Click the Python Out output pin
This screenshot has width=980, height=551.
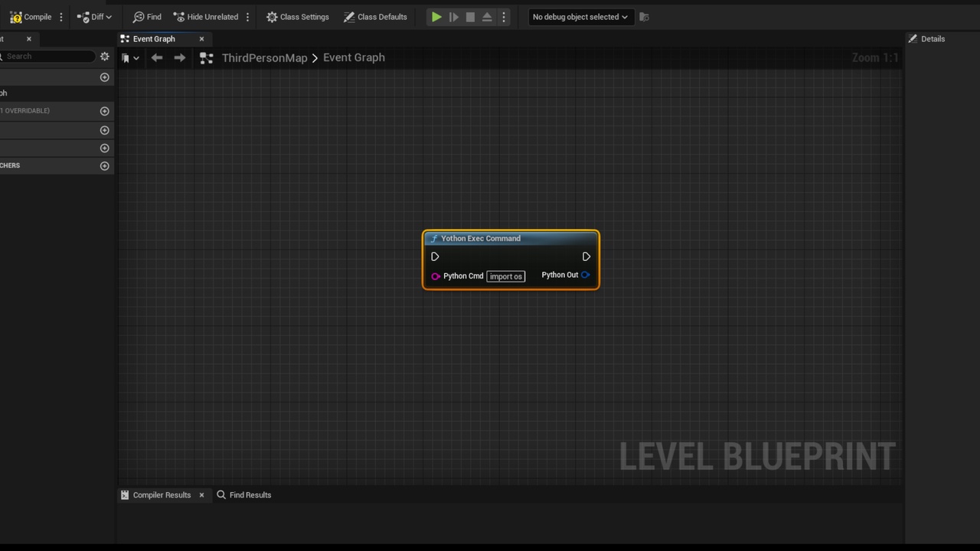click(585, 275)
